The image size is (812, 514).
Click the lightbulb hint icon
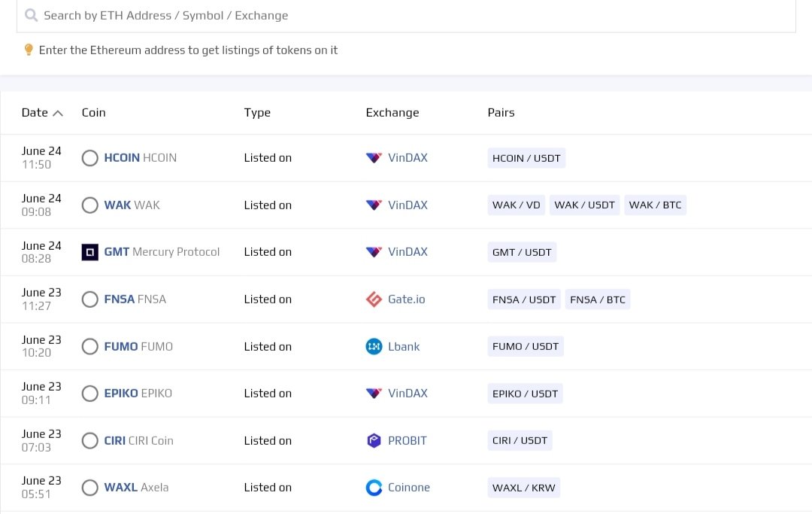29,50
